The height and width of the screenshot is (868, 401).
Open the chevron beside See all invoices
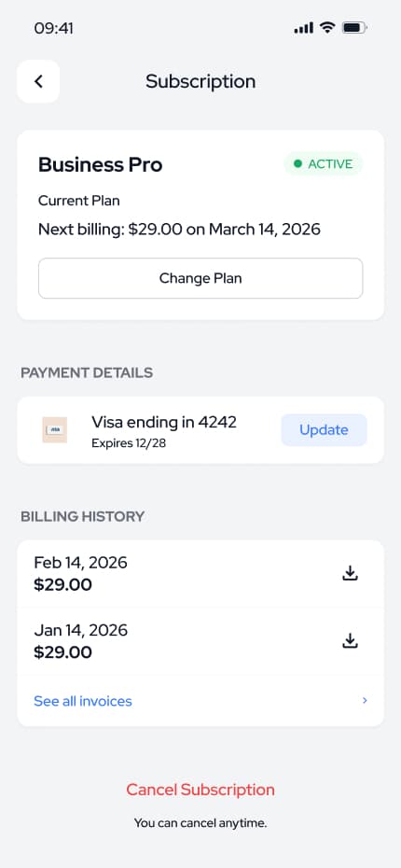pyautogui.click(x=365, y=700)
